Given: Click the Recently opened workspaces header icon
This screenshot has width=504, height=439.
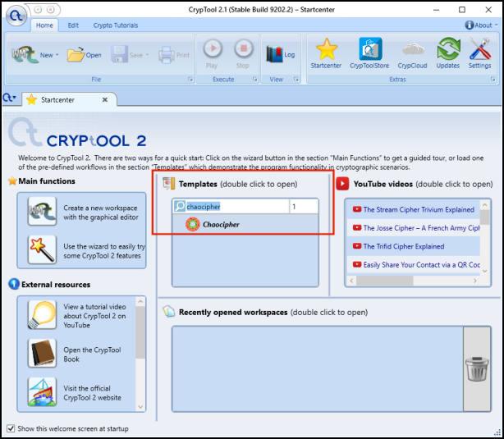Looking at the screenshot, I should click(x=169, y=312).
